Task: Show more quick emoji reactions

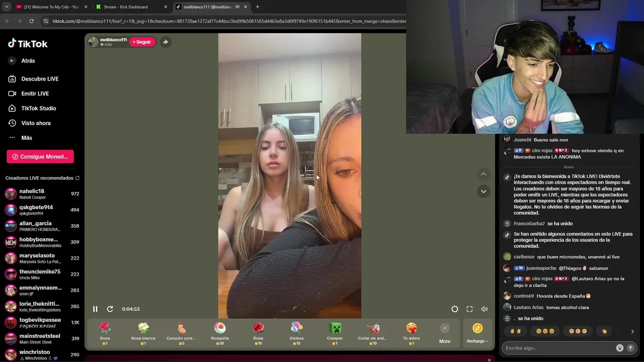Action: tap(632, 331)
